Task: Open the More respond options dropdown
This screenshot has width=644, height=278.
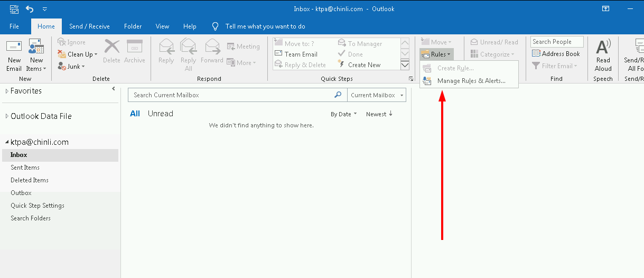Action: click(241, 62)
